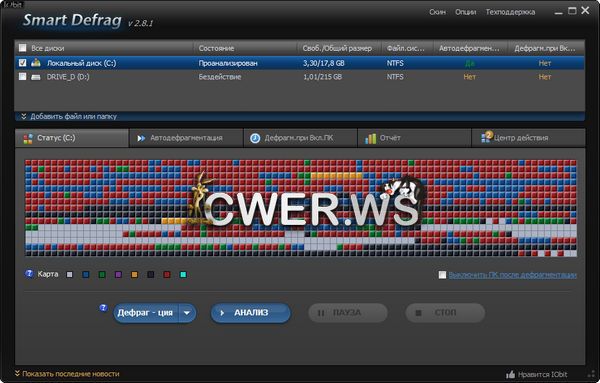Open the Центр действия tab

tap(528, 138)
